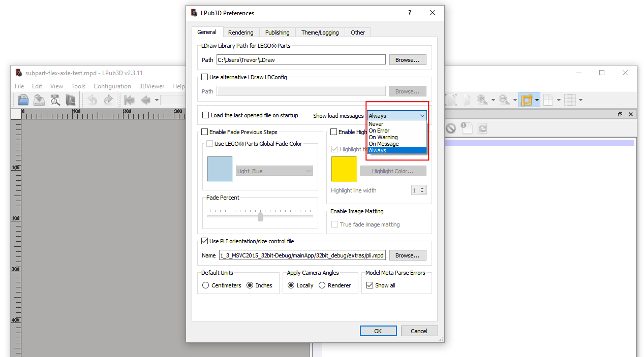The height and width of the screenshot is (357, 644).
Task: Zoom in on the page view
Action: 481,100
